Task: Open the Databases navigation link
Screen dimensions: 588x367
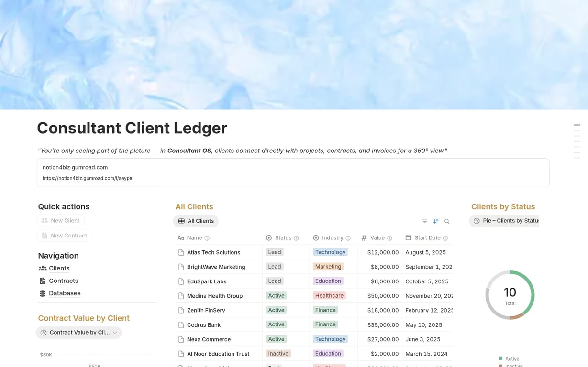Action: click(x=65, y=293)
